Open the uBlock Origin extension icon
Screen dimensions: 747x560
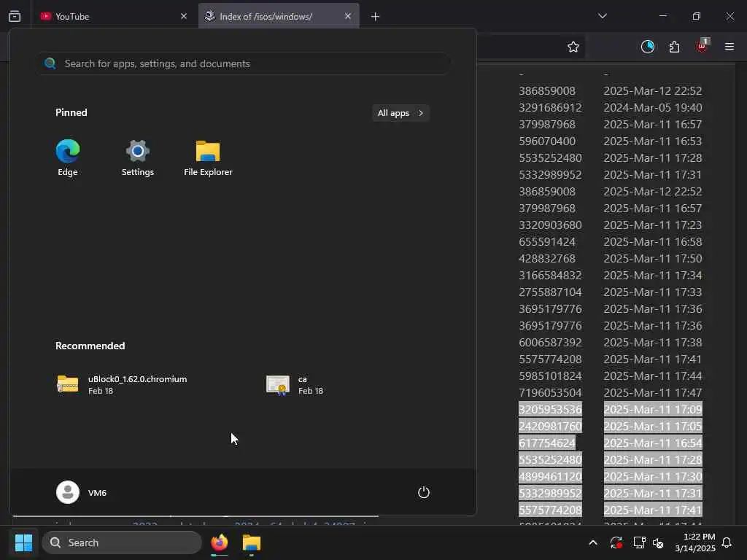click(703, 46)
